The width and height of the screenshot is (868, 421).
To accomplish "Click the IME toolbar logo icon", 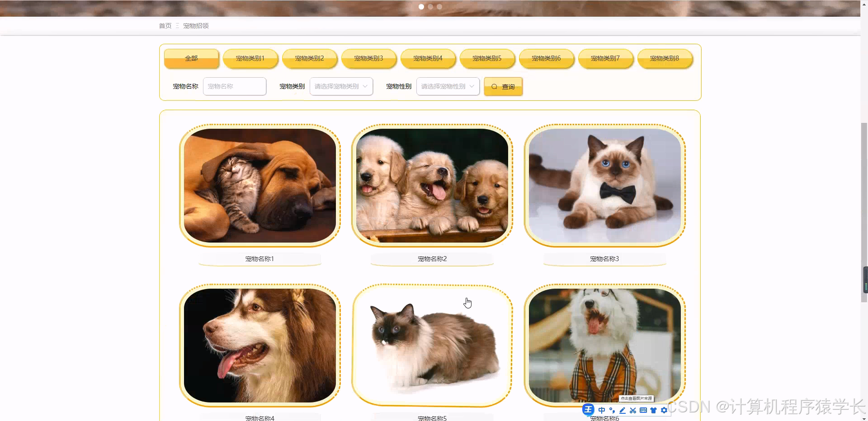I will point(588,410).
